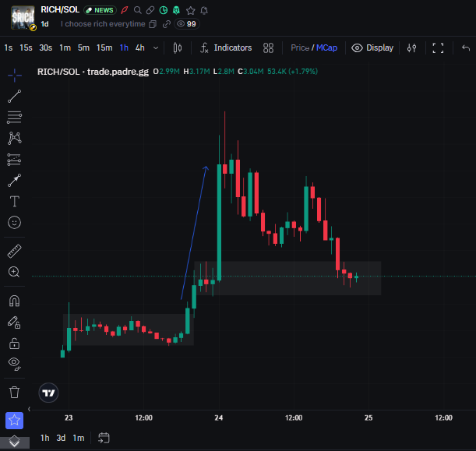The height and width of the screenshot is (451, 476).
Task: Switch to the 1m timeframe in top bar
Action: (x=65, y=48)
